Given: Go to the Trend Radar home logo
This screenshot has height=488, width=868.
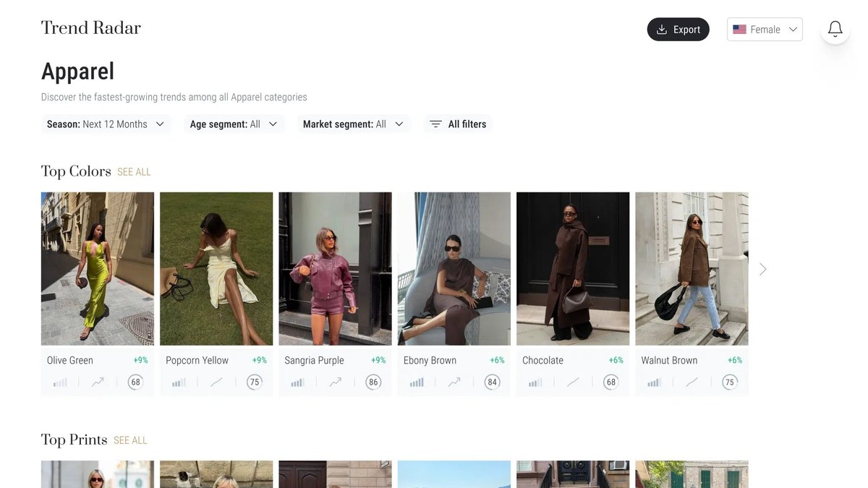Looking at the screenshot, I should [91, 28].
